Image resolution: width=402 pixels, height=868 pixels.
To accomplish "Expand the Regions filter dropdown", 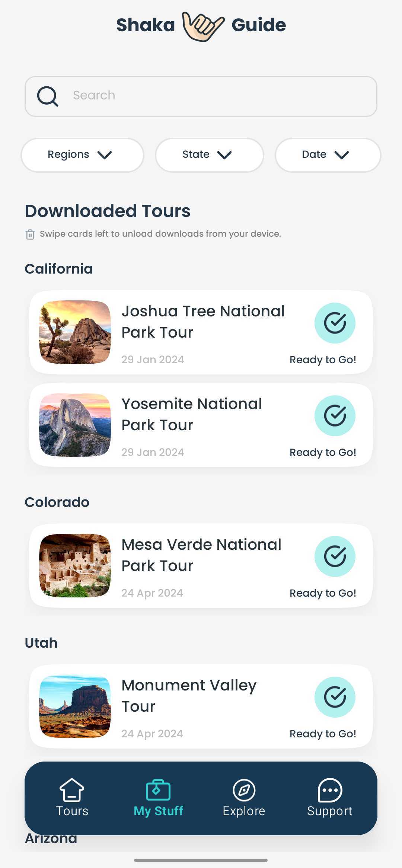I will (82, 155).
